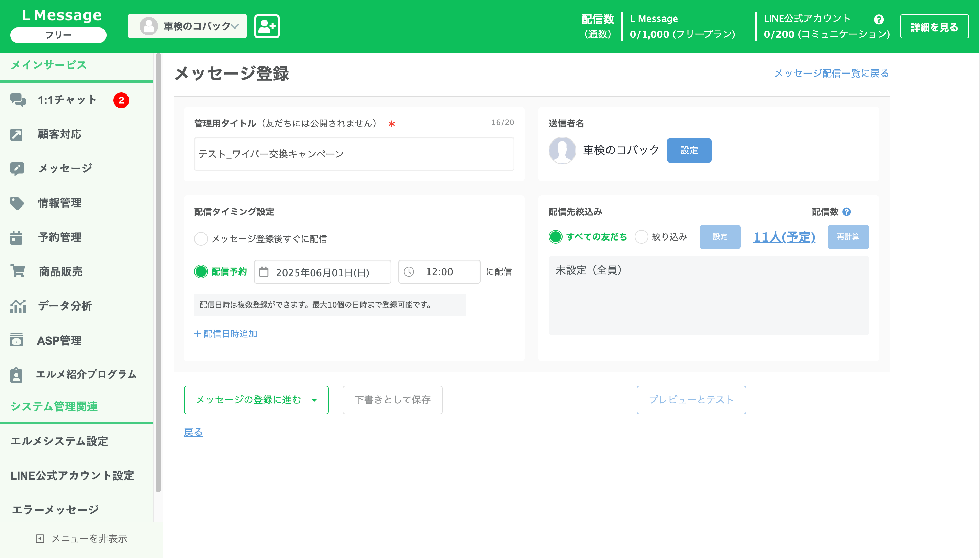Click the clock icon in time field

[x=409, y=272]
